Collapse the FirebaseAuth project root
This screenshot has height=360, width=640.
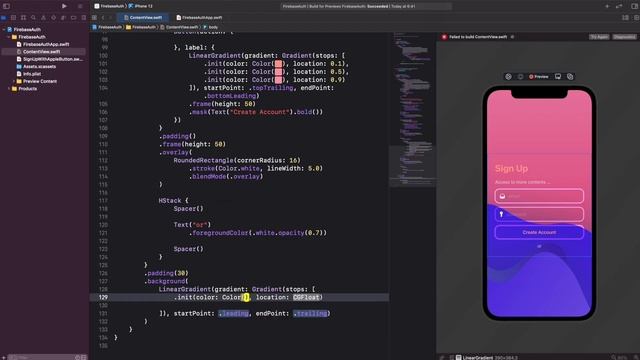pyautogui.click(x=4, y=29)
